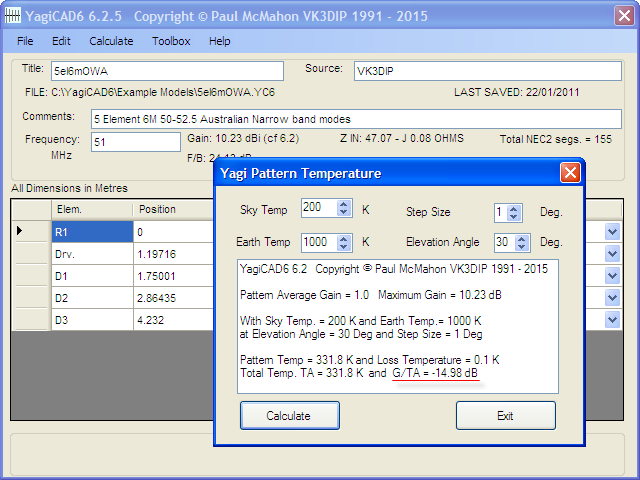
Task: Click the G/TA = -14.98 dB result text
Action: (435, 373)
